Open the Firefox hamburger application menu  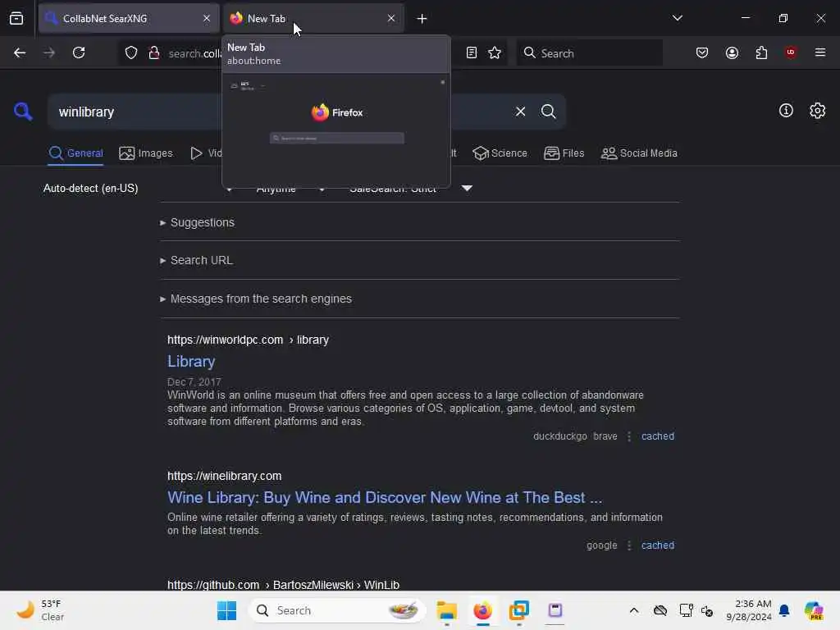pos(819,52)
